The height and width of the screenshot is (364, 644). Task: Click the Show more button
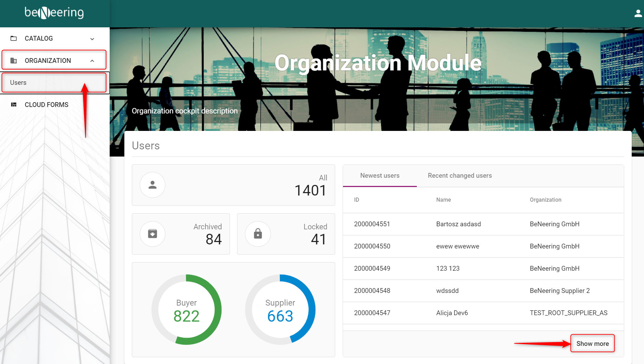(x=592, y=343)
